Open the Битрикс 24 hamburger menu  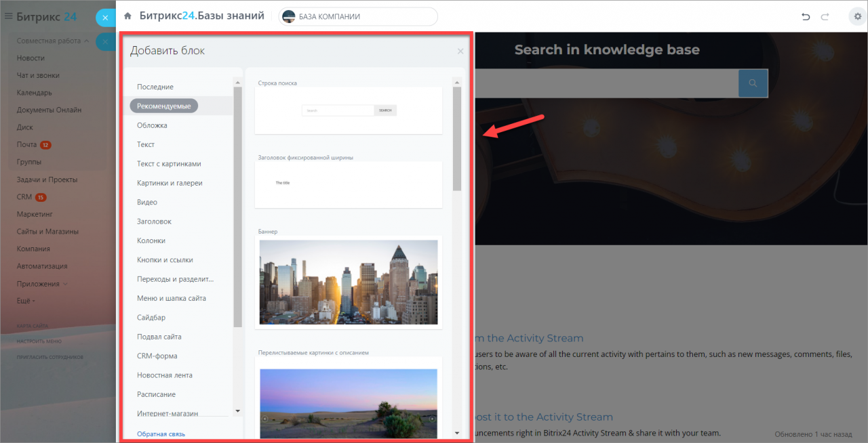pyautogui.click(x=9, y=16)
